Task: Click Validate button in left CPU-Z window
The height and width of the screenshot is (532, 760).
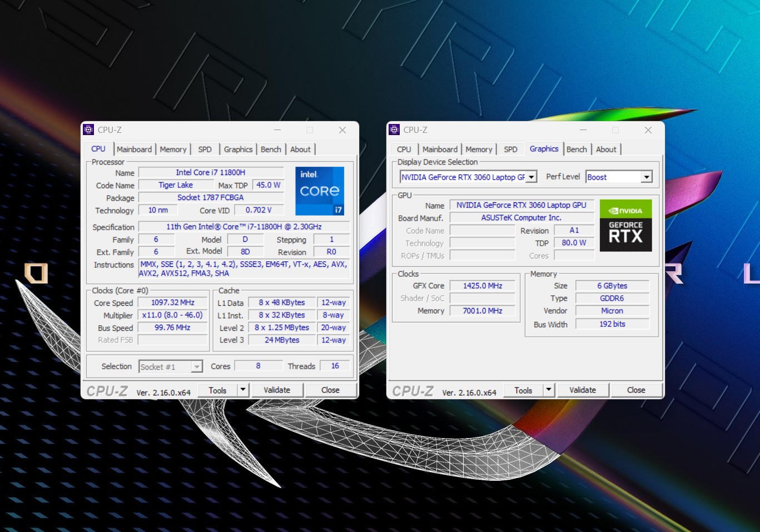Action: (x=277, y=390)
